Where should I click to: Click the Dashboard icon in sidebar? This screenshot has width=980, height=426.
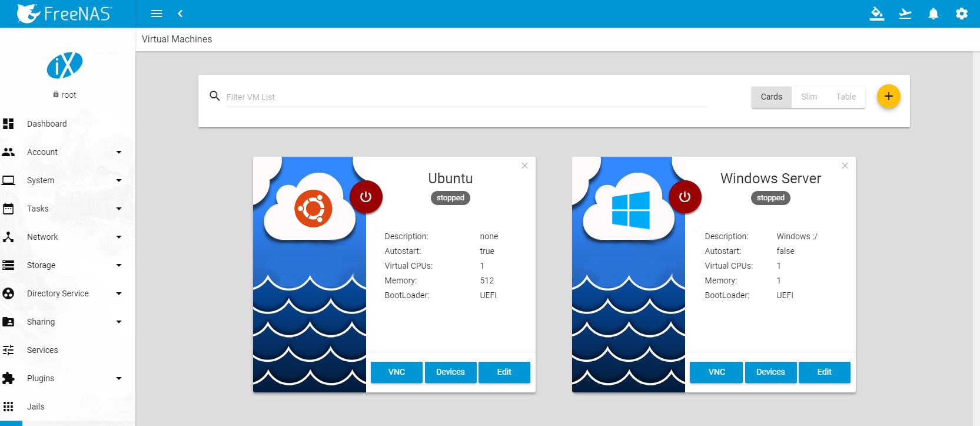tap(8, 124)
